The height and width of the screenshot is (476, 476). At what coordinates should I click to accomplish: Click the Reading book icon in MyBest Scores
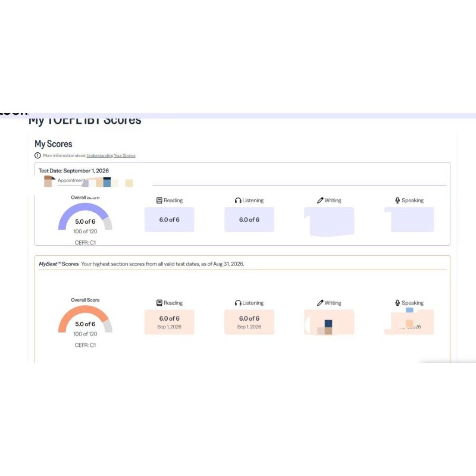[x=159, y=303]
